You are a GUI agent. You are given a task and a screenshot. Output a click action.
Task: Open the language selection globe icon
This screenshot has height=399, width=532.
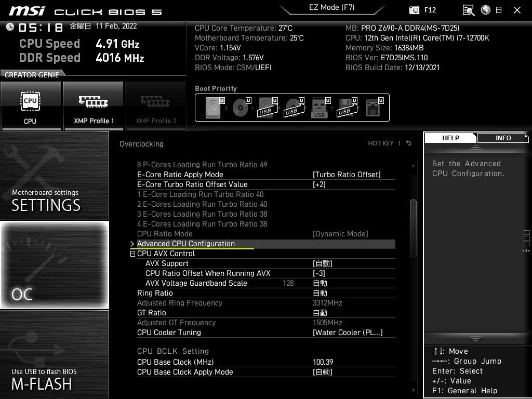tap(485, 10)
